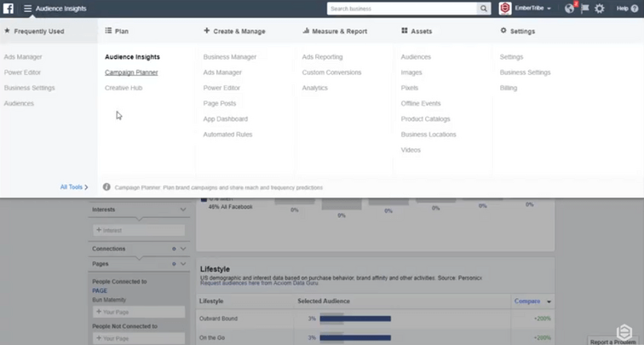The width and height of the screenshot is (644, 345).
Task: Open Billing
Action: tap(509, 88)
